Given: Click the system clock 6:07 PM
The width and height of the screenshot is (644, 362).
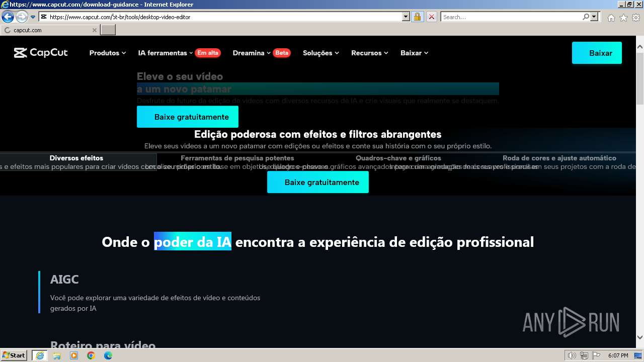Looking at the screenshot, I should point(618,355).
